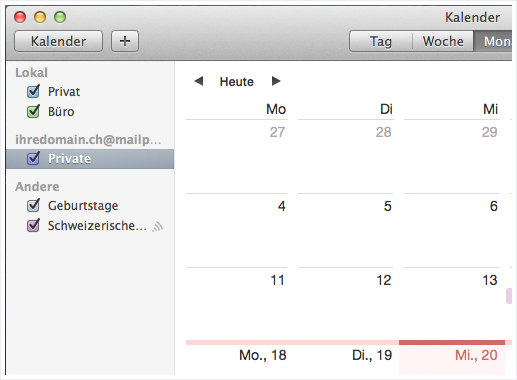The height and width of the screenshot is (380, 517).
Task: Jump to today with Heute button
Action: (x=237, y=82)
